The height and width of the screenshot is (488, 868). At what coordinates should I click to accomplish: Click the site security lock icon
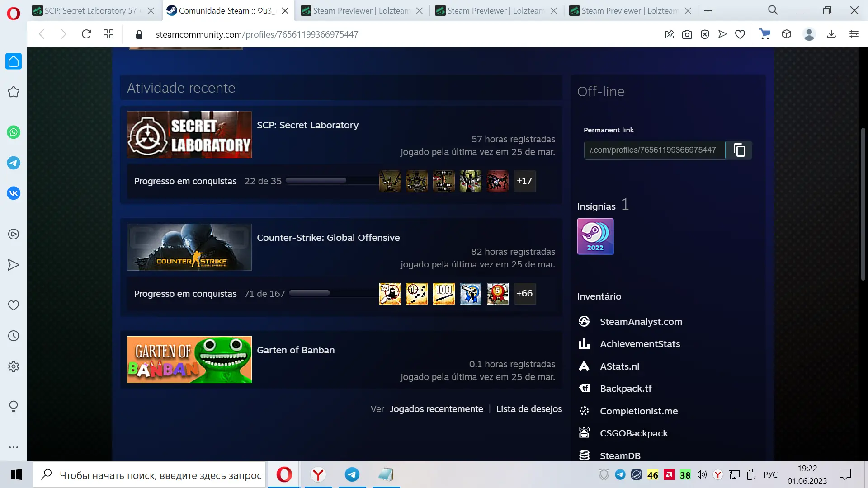[139, 34]
